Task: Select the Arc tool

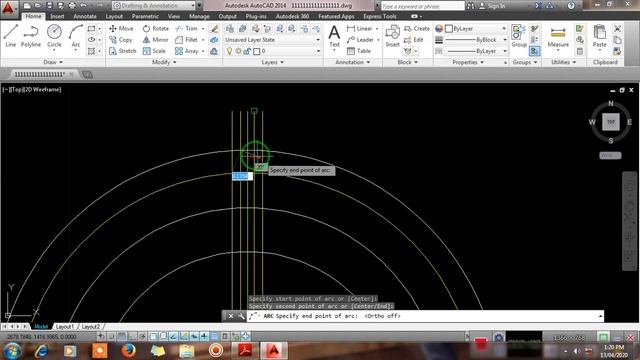Action: pos(76,36)
